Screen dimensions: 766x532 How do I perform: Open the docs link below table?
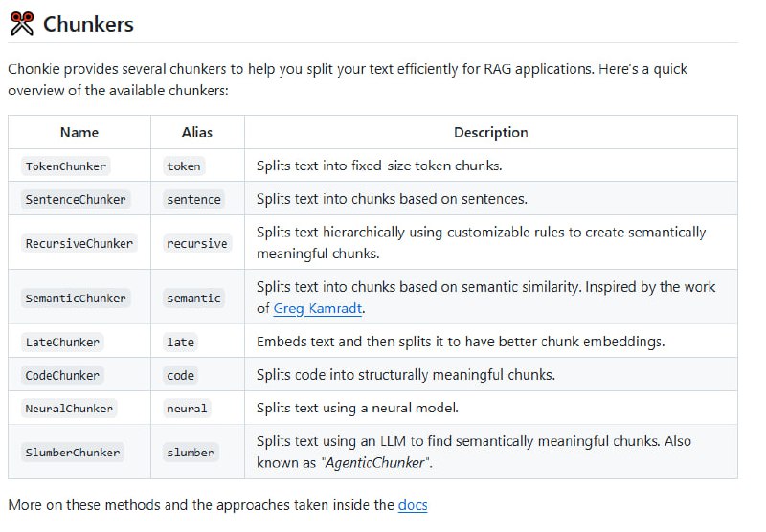pyautogui.click(x=413, y=504)
